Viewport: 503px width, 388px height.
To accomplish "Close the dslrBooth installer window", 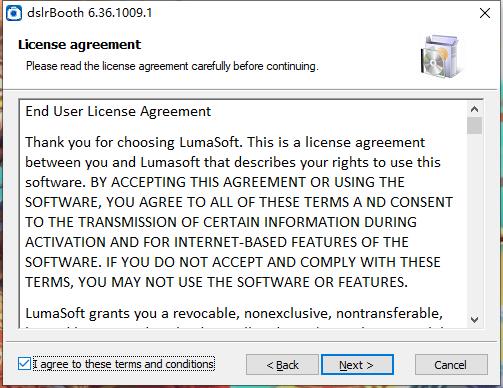I will tap(485, 13).
